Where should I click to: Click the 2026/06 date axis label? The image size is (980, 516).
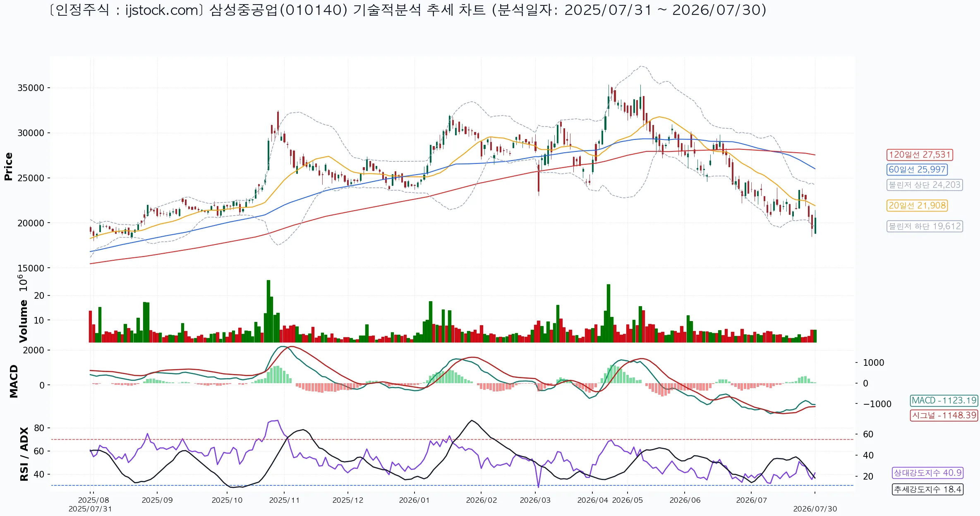[x=685, y=500]
